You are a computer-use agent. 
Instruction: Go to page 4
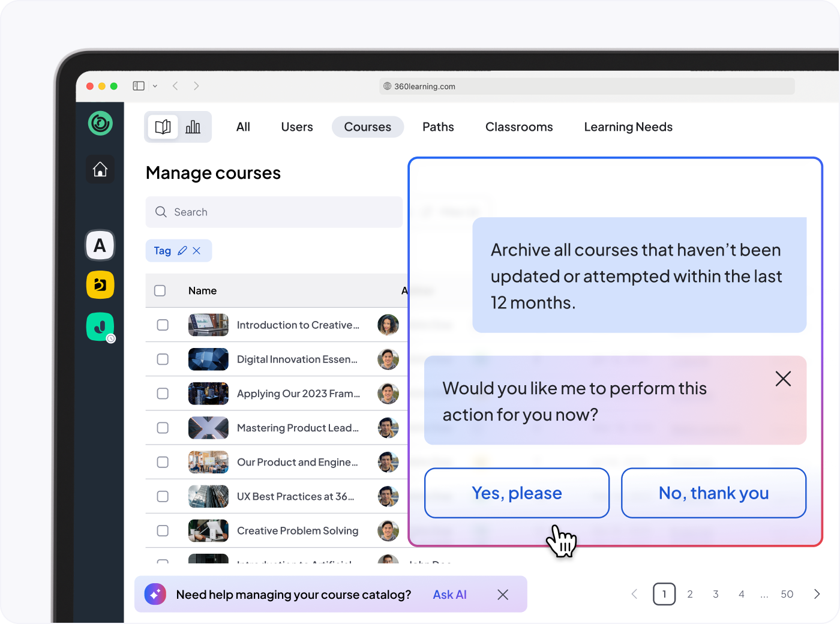click(742, 594)
